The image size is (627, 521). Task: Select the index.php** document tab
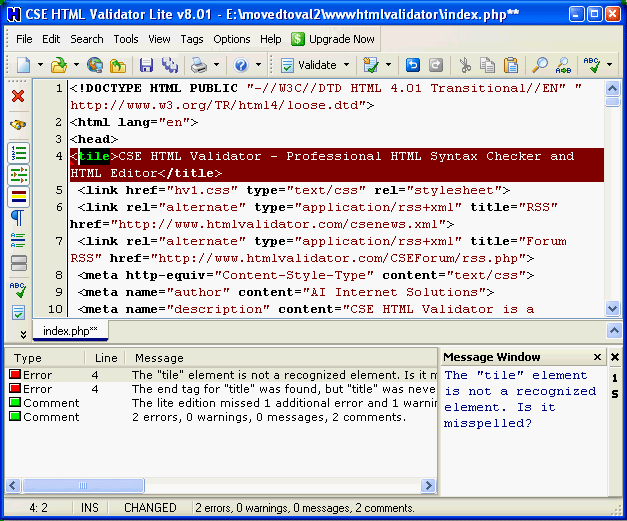[70, 331]
